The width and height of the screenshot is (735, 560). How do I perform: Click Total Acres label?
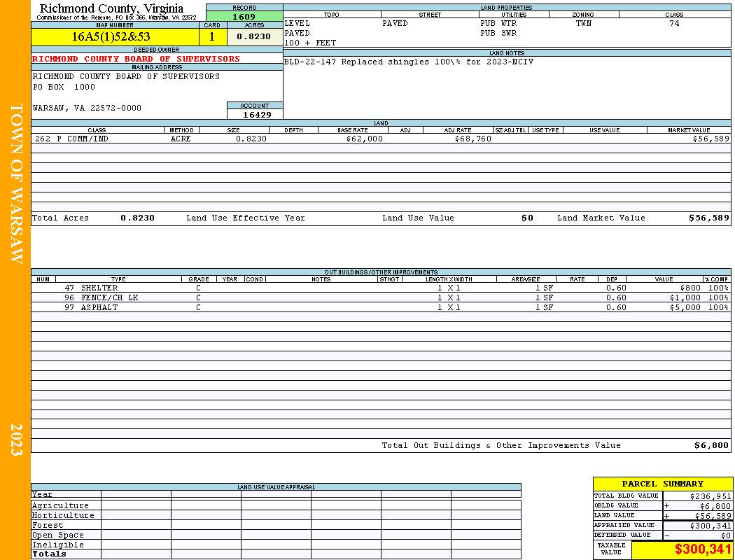point(60,218)
